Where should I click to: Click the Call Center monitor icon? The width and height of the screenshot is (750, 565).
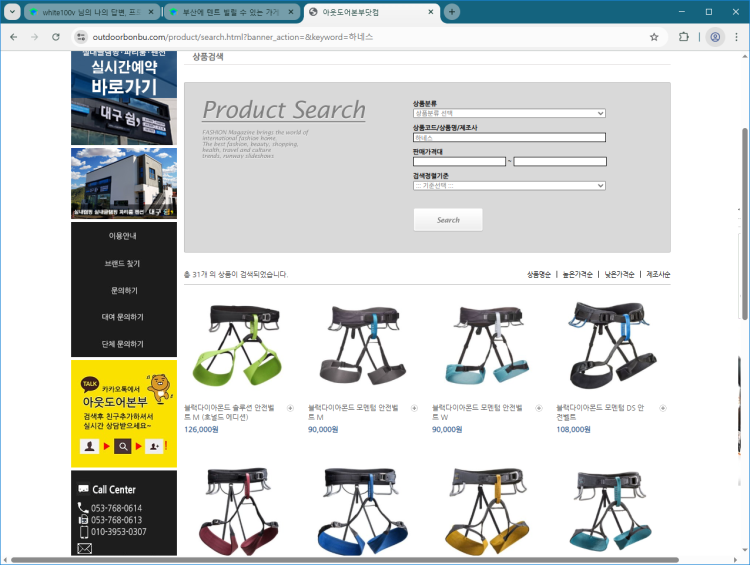pos(83,489)
